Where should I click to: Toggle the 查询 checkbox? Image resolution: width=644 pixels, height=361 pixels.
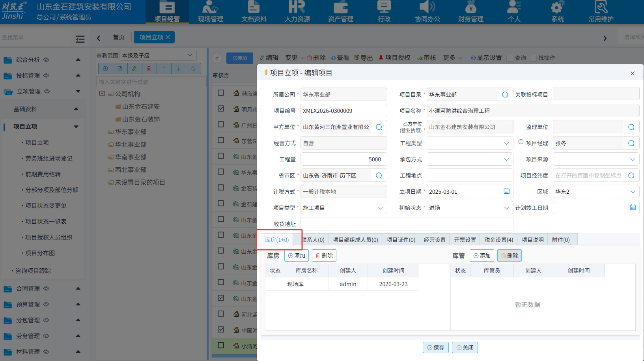(510, 58)
